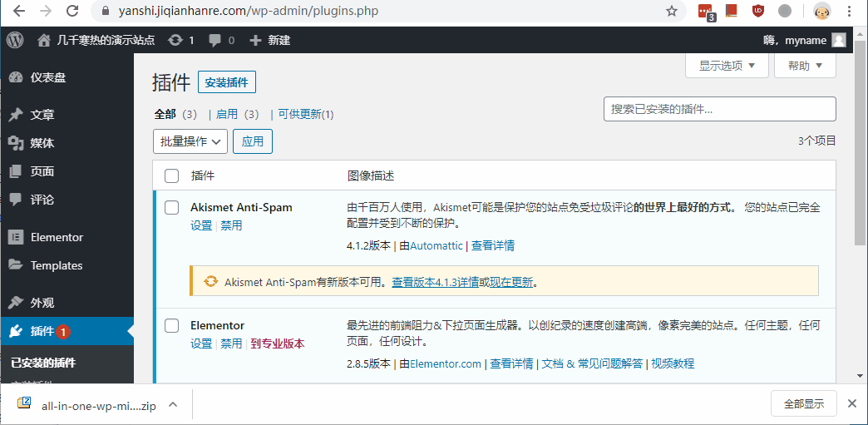Image resolution: width=868 pixels, height=425 pixels.
Task: Open the red book extension icon
Action: tap(732, 11)
